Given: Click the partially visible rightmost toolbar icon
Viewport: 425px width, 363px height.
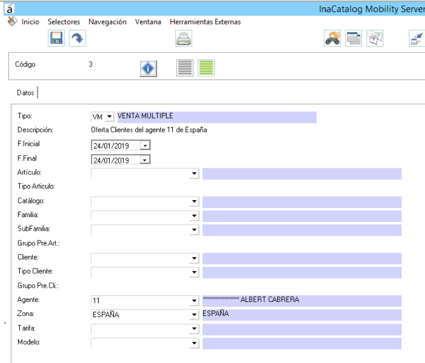Looking at the screenshot, I should coord(417,38).
